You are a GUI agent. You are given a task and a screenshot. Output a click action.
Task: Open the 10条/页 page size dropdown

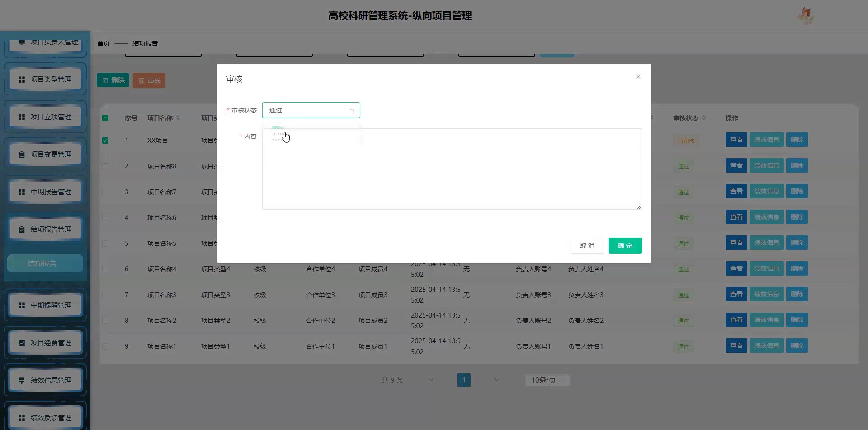(547, 380)
